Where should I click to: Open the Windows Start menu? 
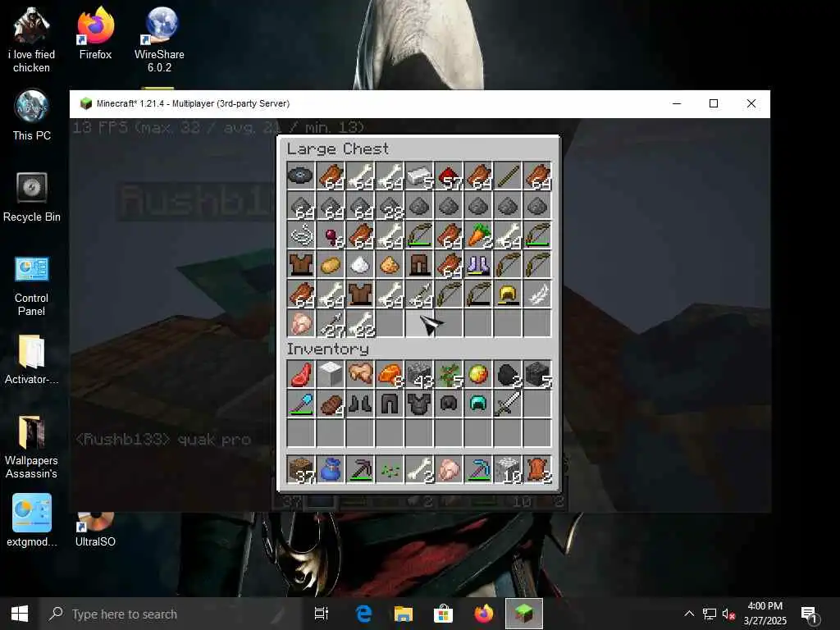(20, 614)
